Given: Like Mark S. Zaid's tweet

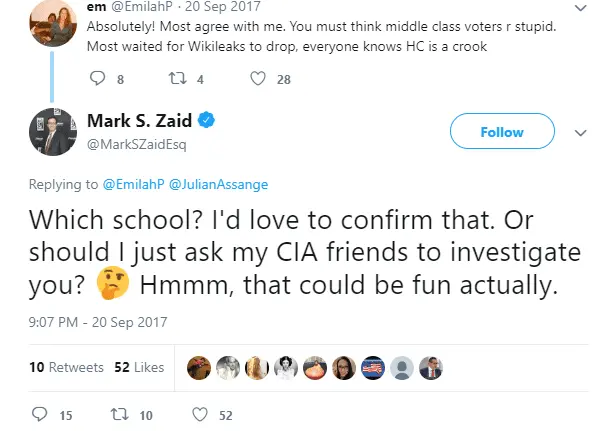Looking at the screenshot, I should 199,414.
